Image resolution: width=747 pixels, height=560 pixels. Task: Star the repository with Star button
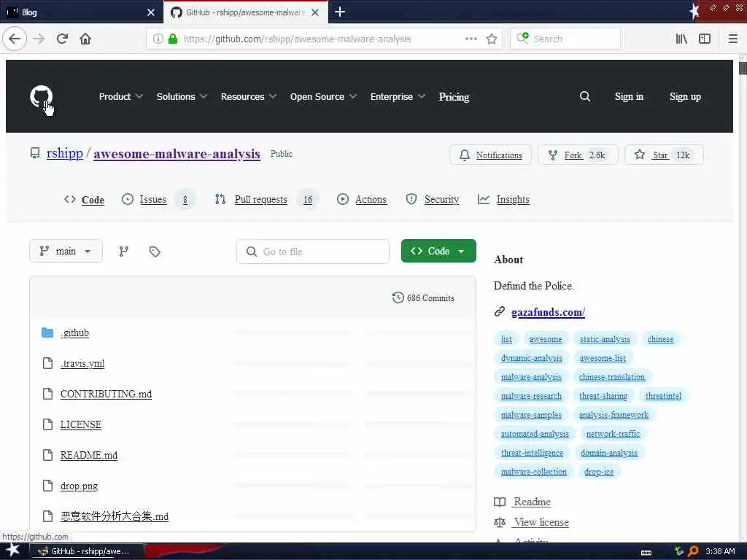coord(664,155)
